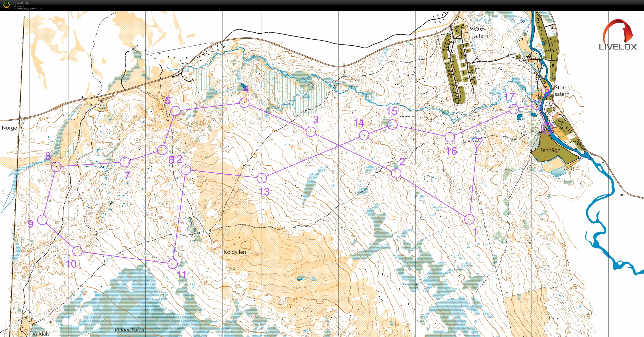644x337 pixels.
Task: Click the Valdalskölen place name
Action: [129, 329]
